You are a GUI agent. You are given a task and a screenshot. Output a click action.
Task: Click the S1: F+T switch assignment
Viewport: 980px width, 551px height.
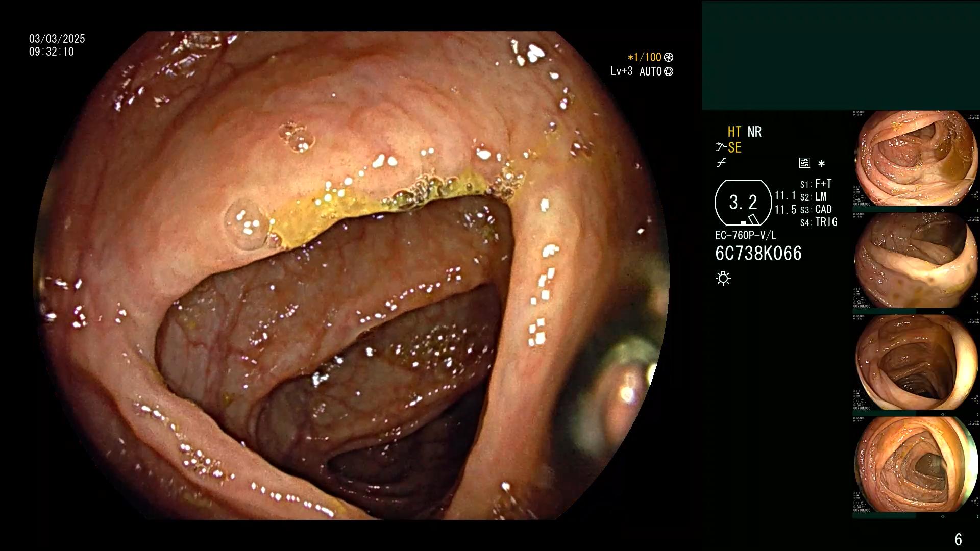[x=816, y=184]
